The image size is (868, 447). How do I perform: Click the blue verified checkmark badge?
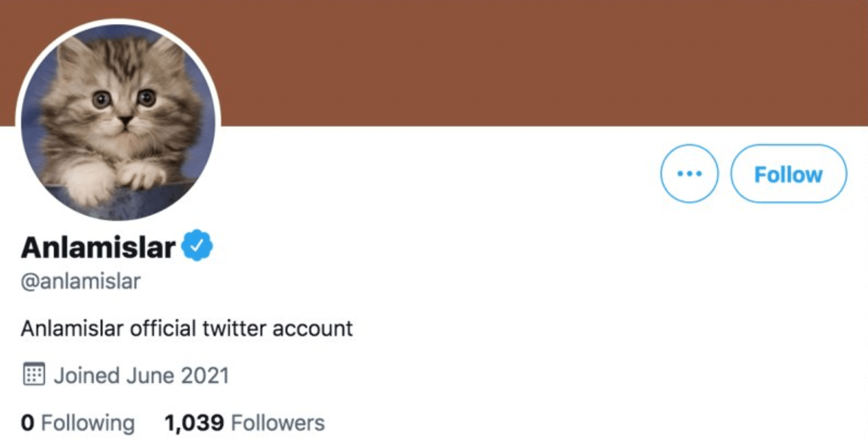(197, 245)
